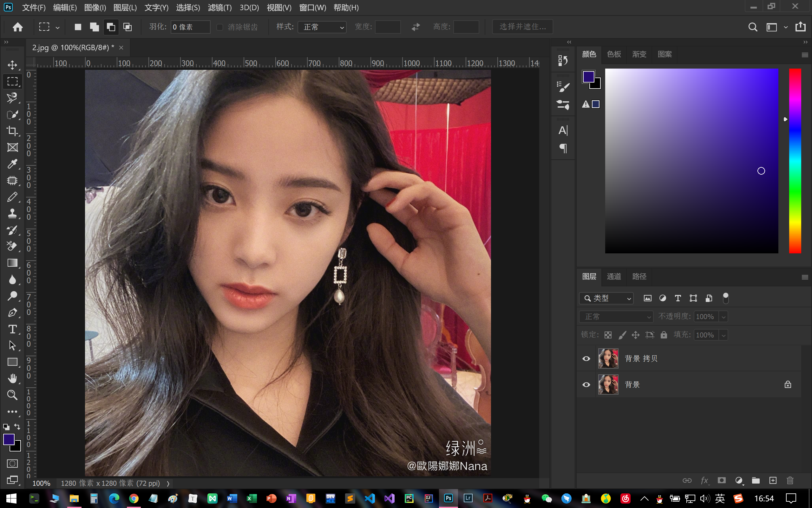The image size is (812, 508).
Task: Click the foreground color swatch in toolbar
Action: [x=8, y=439]
